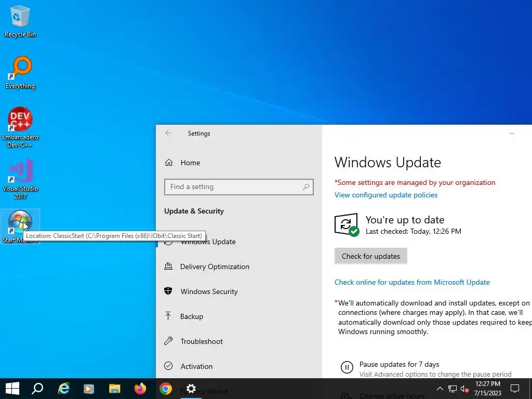Click the Troubleshoot wrench icon
Image resolution: width=532 pixels, height=399 pixels.
click(x=168, y=341)
